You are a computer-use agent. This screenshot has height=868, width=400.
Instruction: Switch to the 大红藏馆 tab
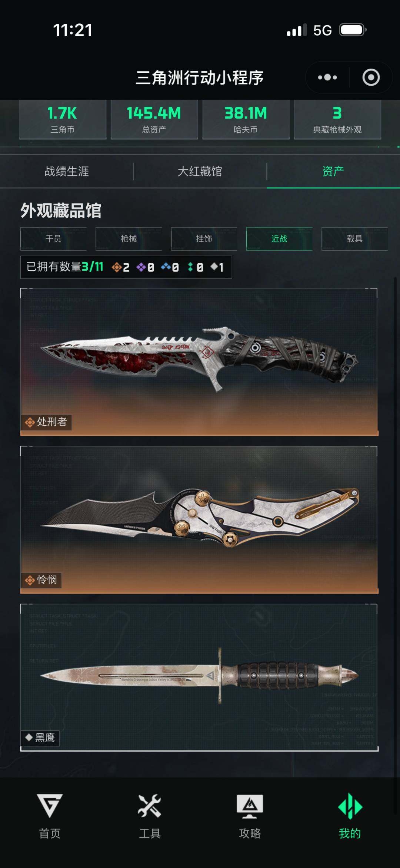[x=200, y=171]
